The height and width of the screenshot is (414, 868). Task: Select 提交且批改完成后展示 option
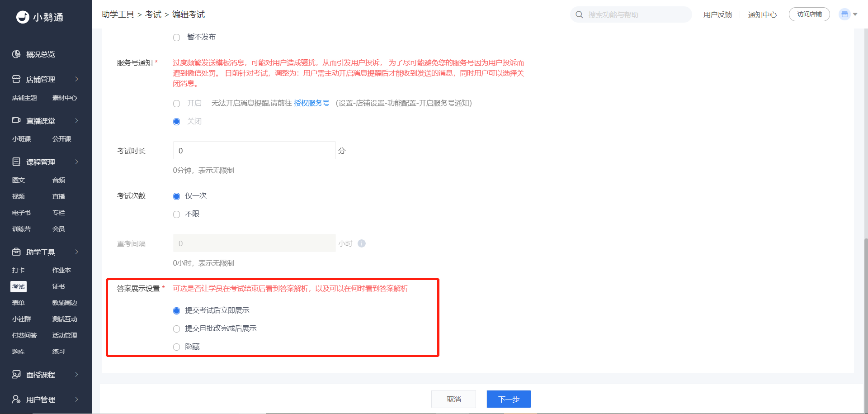click(176, 329)
